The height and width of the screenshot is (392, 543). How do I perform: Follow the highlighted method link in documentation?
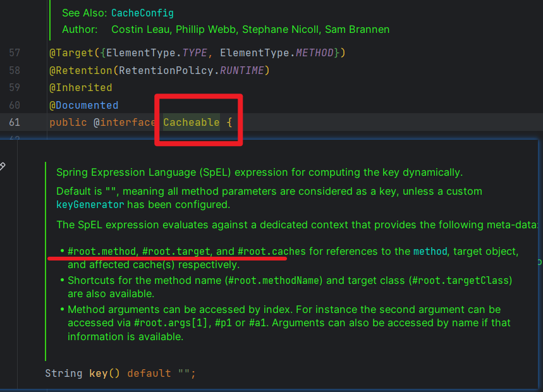tap(430, 251)
